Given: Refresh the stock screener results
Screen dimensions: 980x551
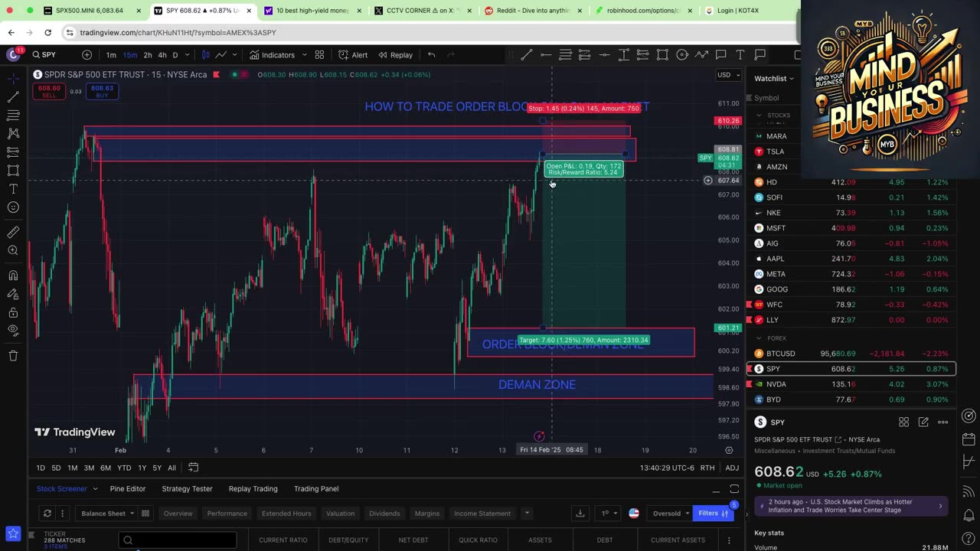Looking at the screenshot, I should [x=47, y=514].
